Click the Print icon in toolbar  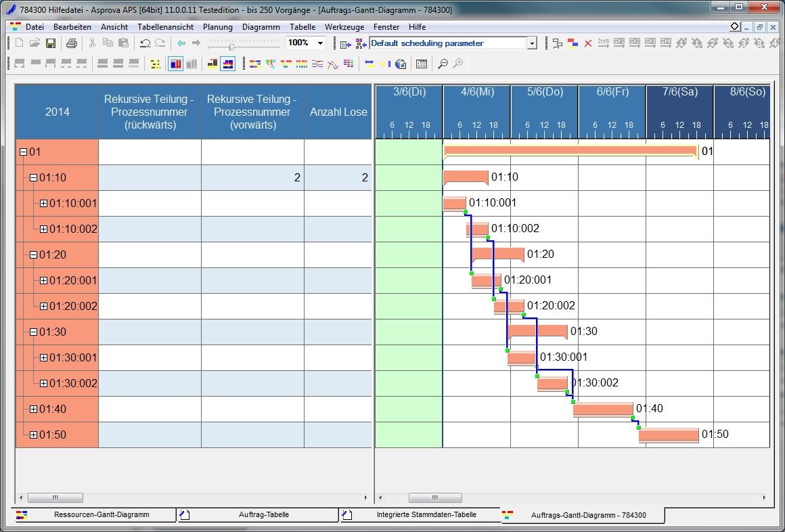(71, 43)
